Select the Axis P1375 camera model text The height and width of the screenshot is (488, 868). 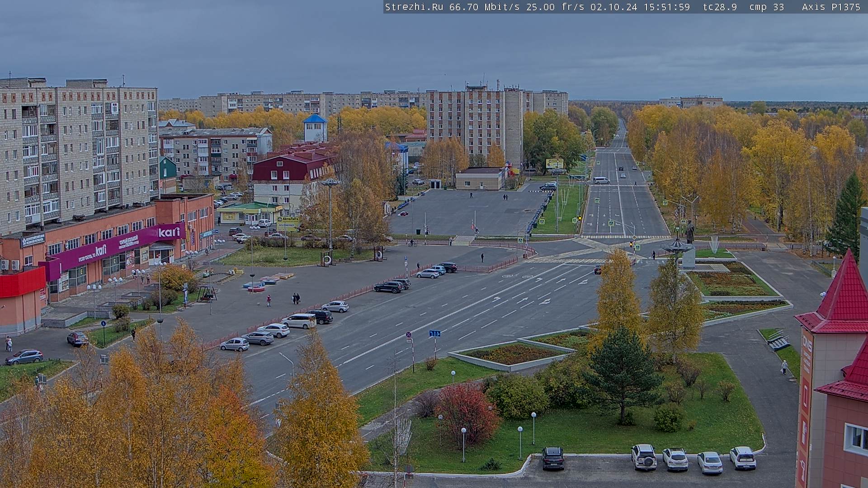(x=831, y=7)
